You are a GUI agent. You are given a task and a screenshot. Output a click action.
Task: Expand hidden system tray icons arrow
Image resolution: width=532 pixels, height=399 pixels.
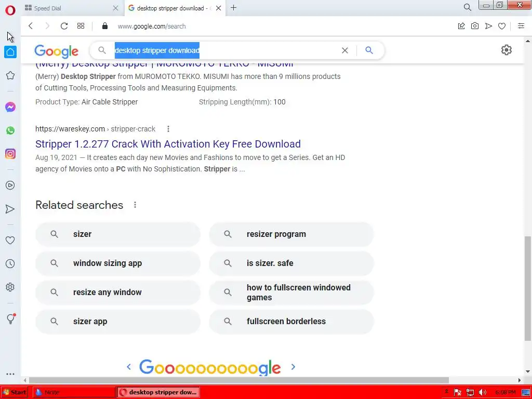click(x=446, y=392)
